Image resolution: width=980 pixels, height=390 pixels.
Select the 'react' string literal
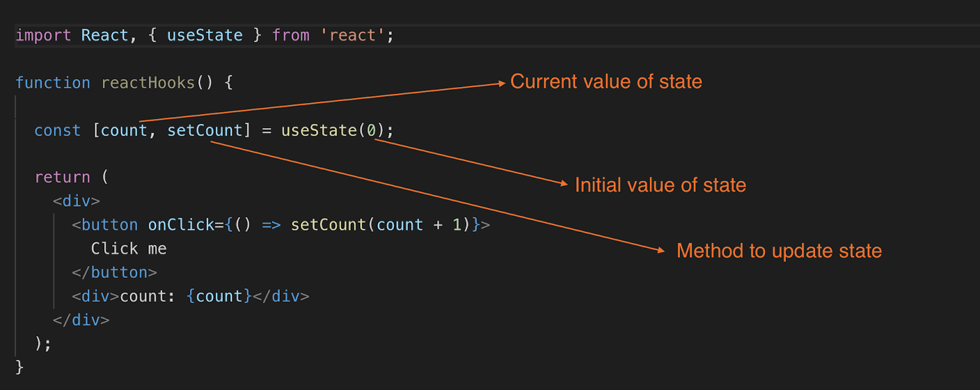pos(352,36)
